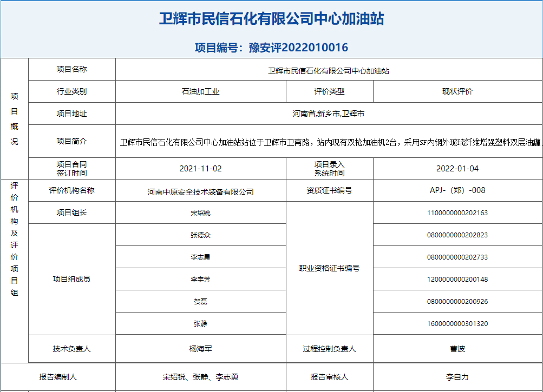Click the 项目简介 label
543x392 pixels.
coord(71,141)
